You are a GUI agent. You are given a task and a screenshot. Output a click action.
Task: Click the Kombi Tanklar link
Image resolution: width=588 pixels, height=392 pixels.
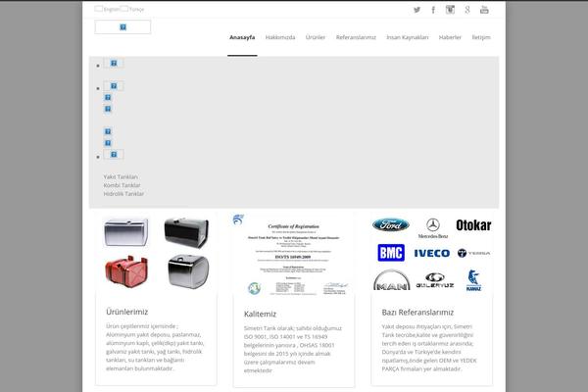click(x=122, y=185)
